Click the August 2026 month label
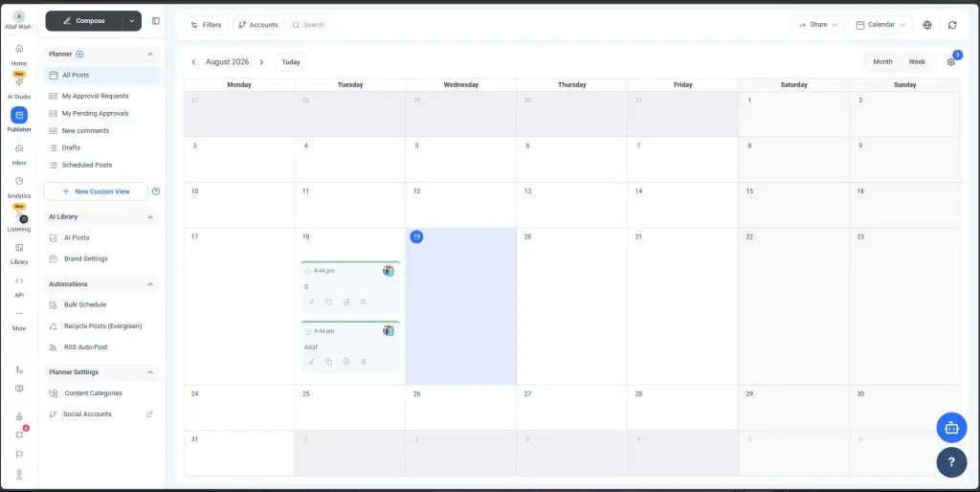980x492 pixels. coord(227,62)
